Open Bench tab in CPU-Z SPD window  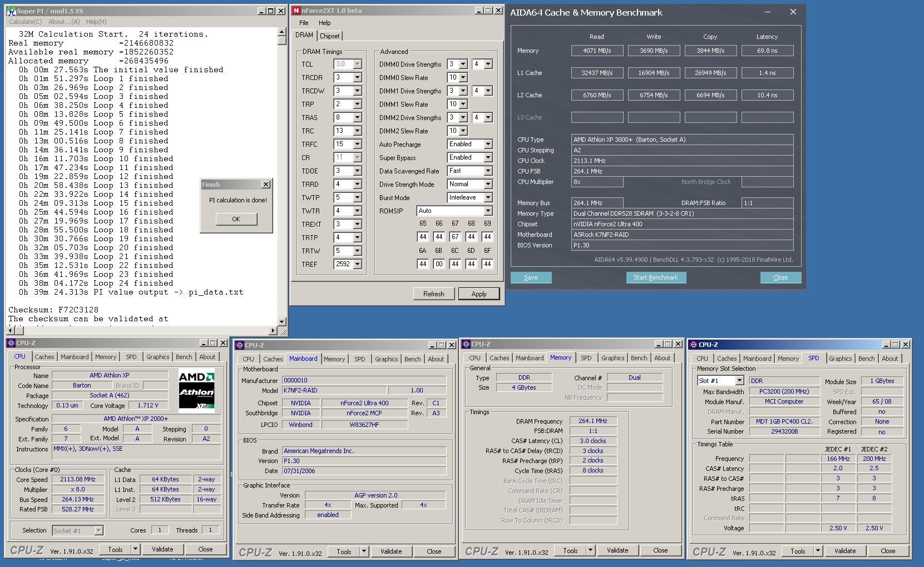[x=866, y=359]
